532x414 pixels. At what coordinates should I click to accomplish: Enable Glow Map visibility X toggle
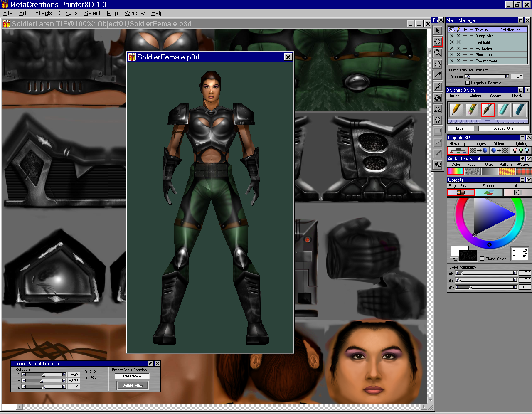pyautogui.click(x=452, y=55)
